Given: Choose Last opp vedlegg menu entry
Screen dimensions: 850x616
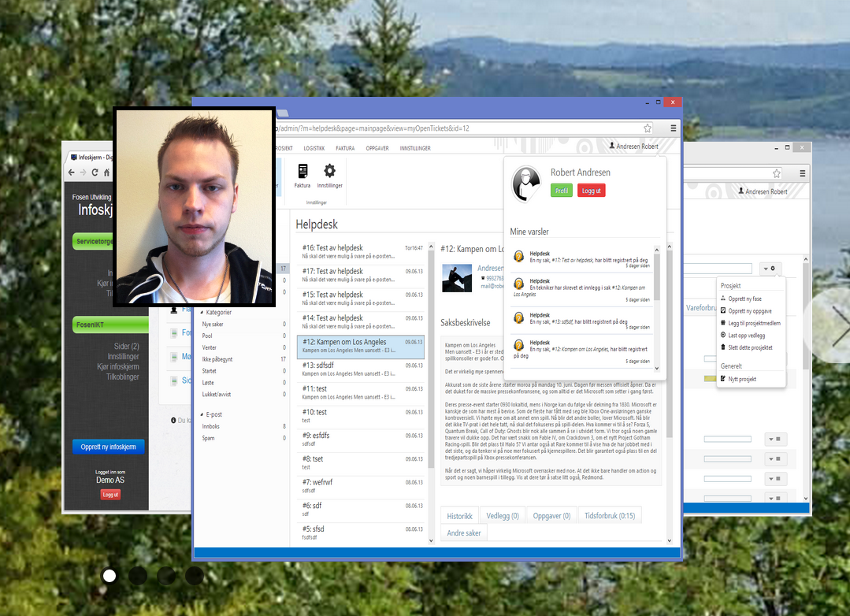Looking at the screenshot, I should [x=747, y=336].
